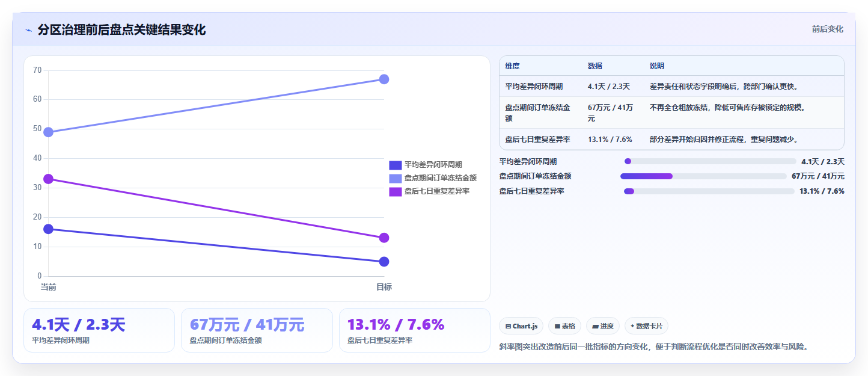Toggle the 盘点期间订单冻结金额 legend color box
Image resolution: width=868 pixels, height=376 pixels.
pyautogui.click(x=395, y=178)
